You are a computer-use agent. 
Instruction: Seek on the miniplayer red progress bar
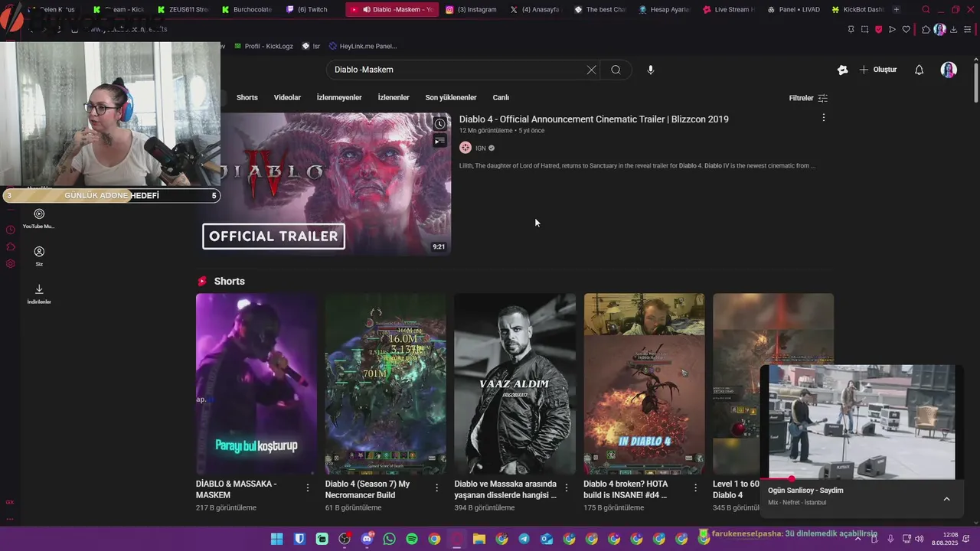[861, 479]
